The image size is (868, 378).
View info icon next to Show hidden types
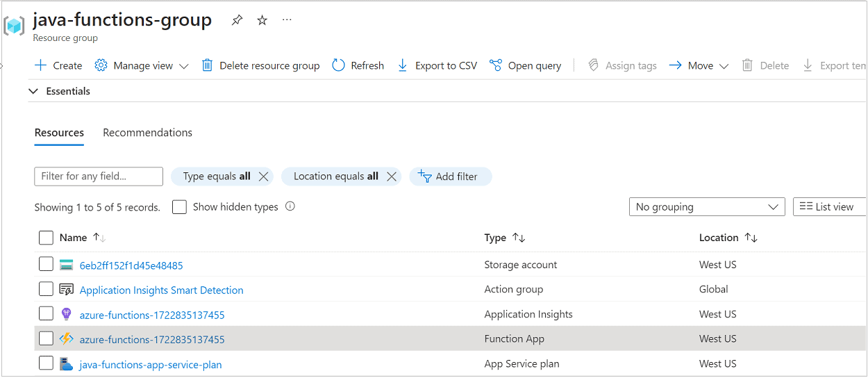click(x=290, y=206)
